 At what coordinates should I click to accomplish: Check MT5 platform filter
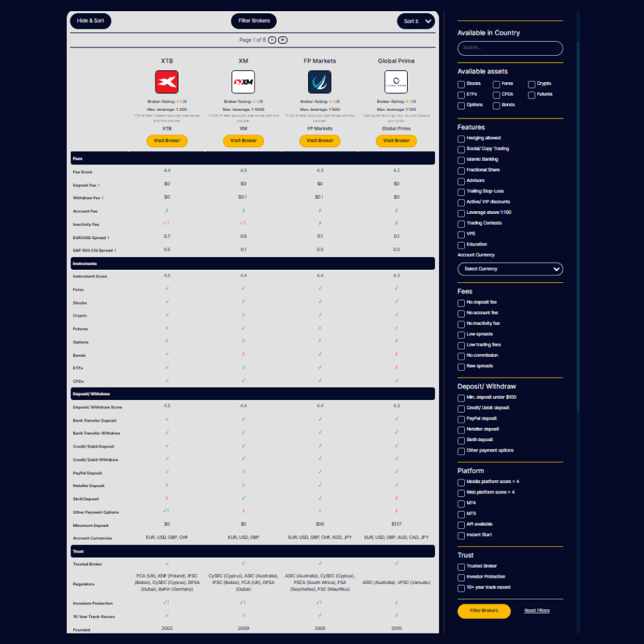coord(461,514)
